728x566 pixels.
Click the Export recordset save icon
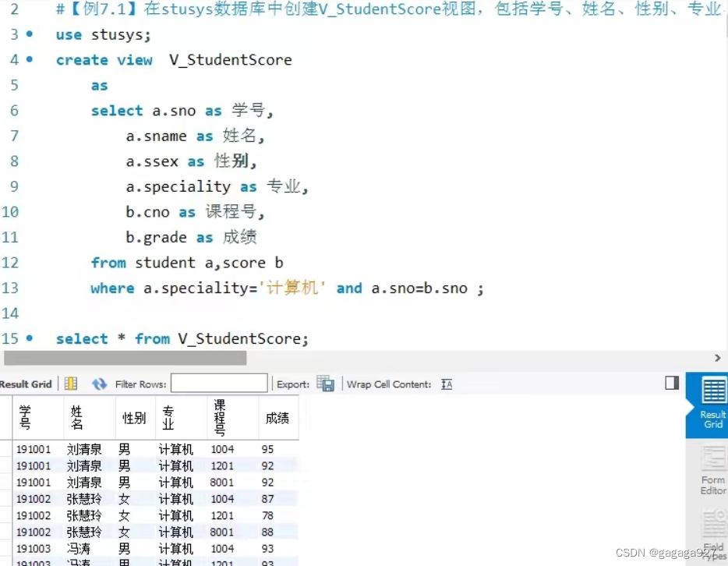[326, 384]
